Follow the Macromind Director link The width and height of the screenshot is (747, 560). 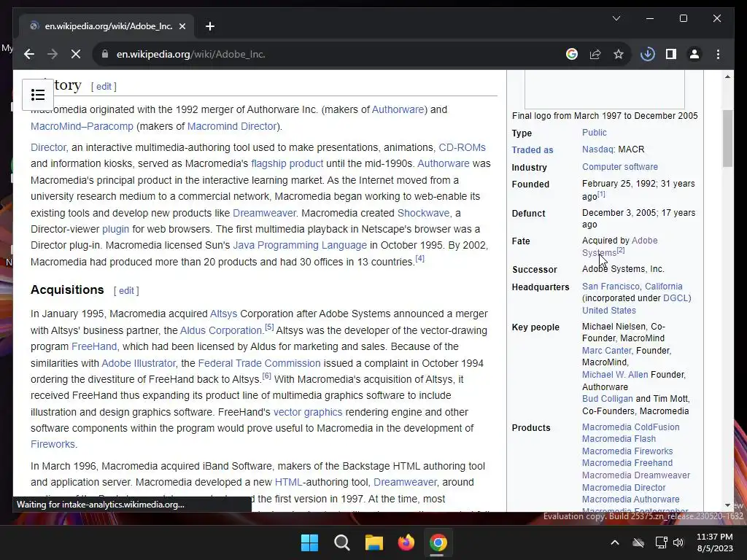(x=231, y=126)
